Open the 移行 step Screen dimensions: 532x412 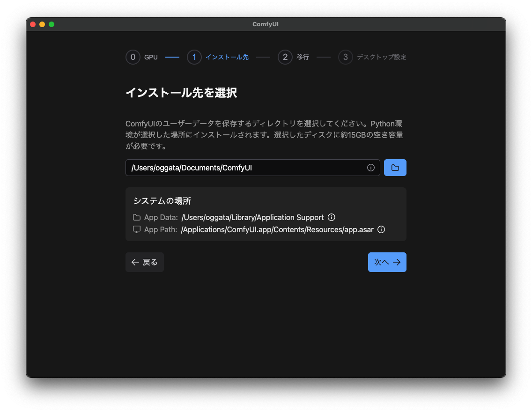click(303, 57)
